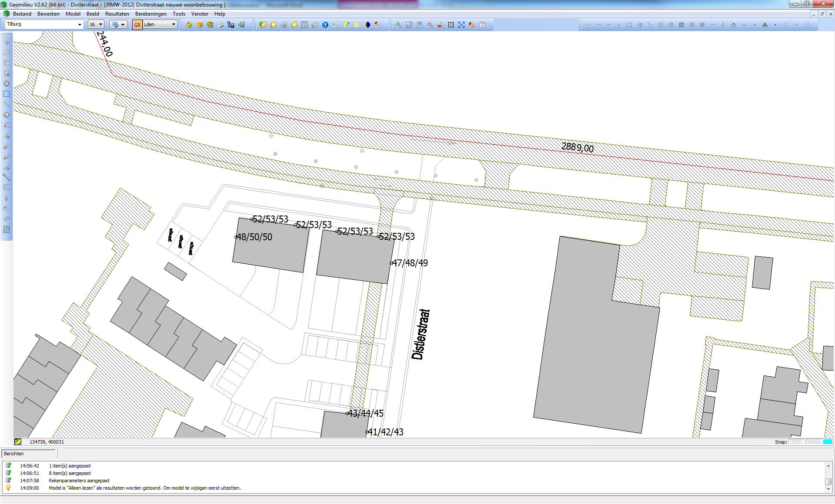The width and height of the screenshot is (835, 504).
Task: Click the orange open model icon
Action: point(189,25)
